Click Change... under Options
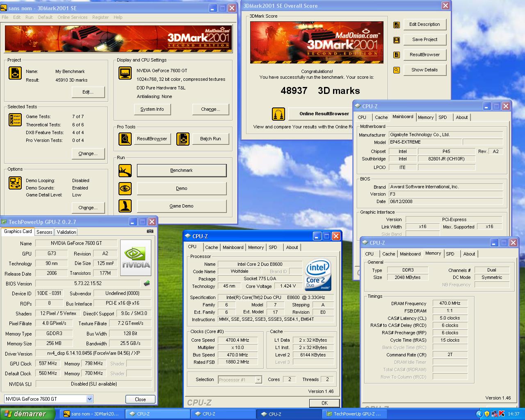The image size is (525, 420). [x=88, y=208]
